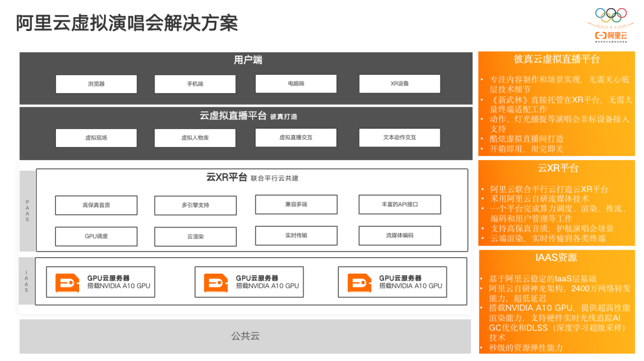
Task: Click the 阿里云 logo in the header
Action: (611, 35)
